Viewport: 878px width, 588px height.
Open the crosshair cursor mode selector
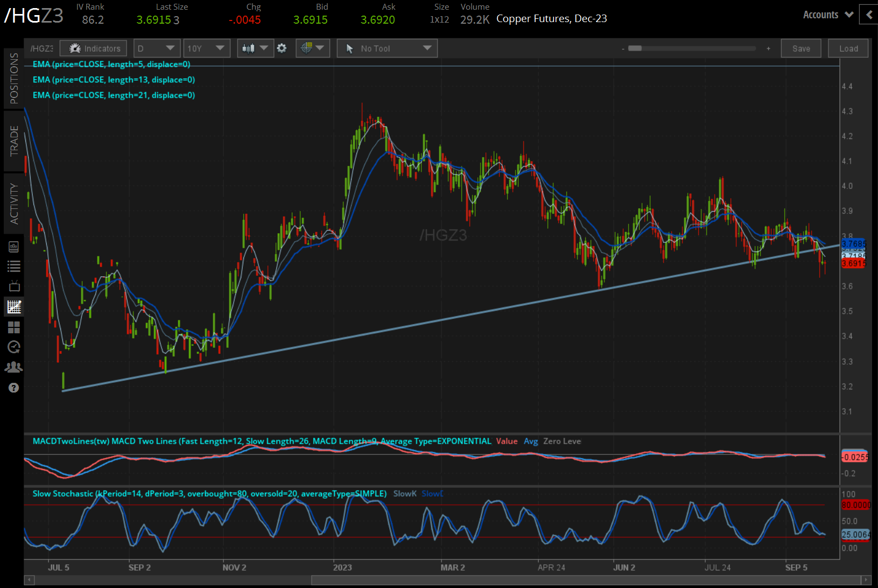pos(312,48)
